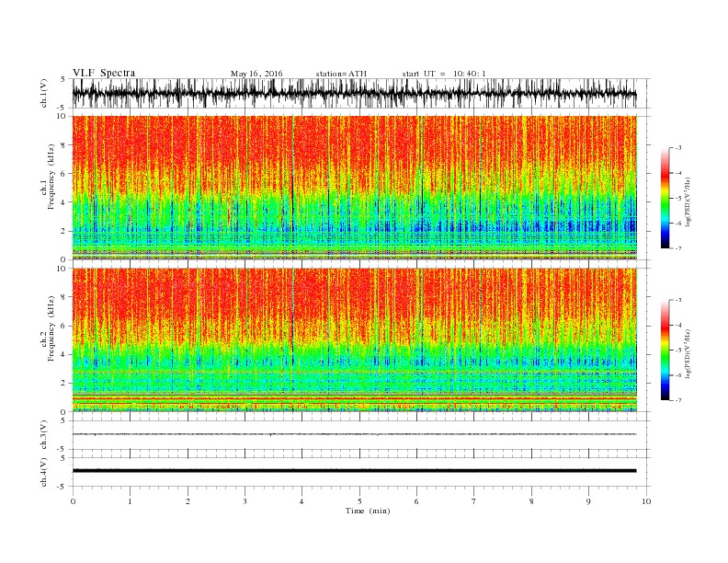Click the ch.1(V) waveform axis label
Viewport: 728px width, 563px height.
click(44, 93)
